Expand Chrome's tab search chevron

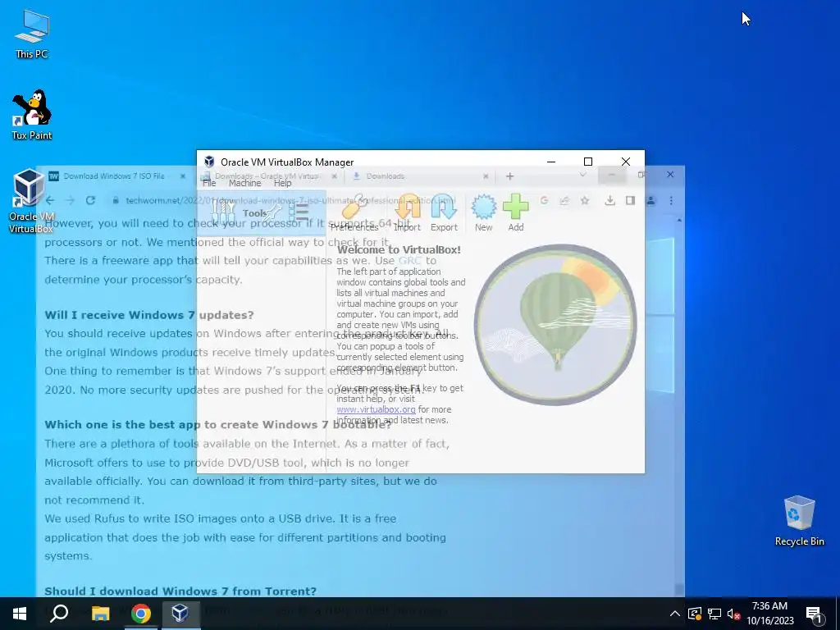(583, 175)
